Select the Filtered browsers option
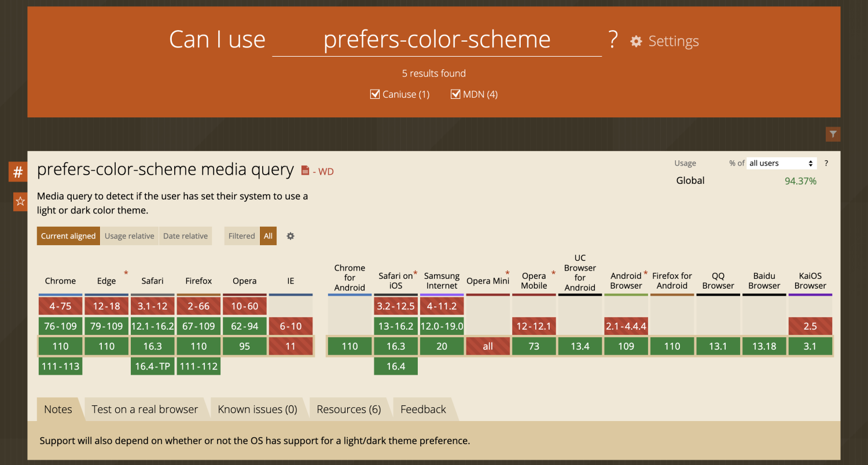Image resolution: width=868 pixels, height=465 pixels. click(242, 236)
